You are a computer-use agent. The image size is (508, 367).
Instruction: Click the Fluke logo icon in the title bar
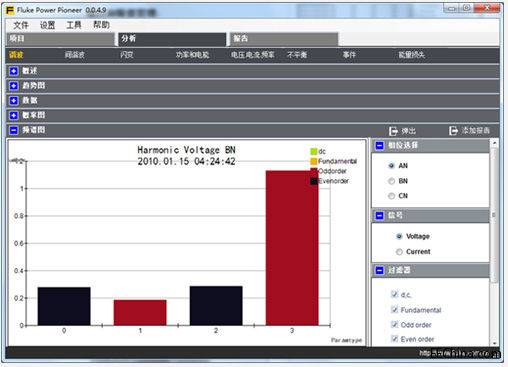click(x=10, y=10)
